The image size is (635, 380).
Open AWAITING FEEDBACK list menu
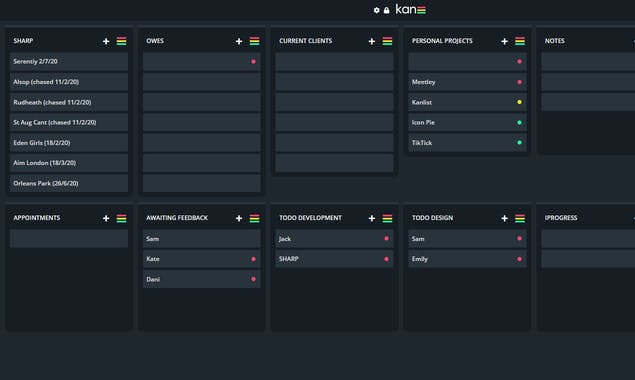[254, 218]
